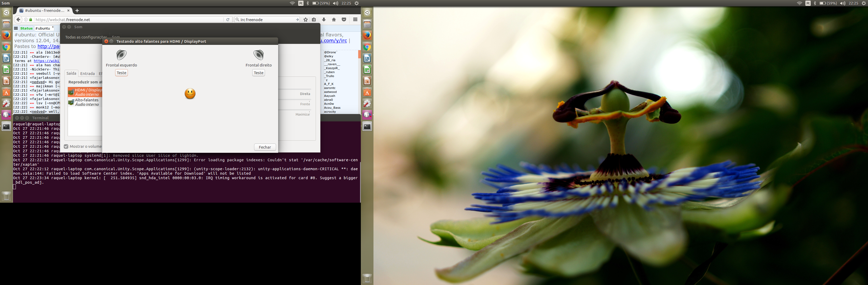Select Alto-falantes Áudio interno output device
This screenshot has width=868, height=285.
click(x=85, y=102)
